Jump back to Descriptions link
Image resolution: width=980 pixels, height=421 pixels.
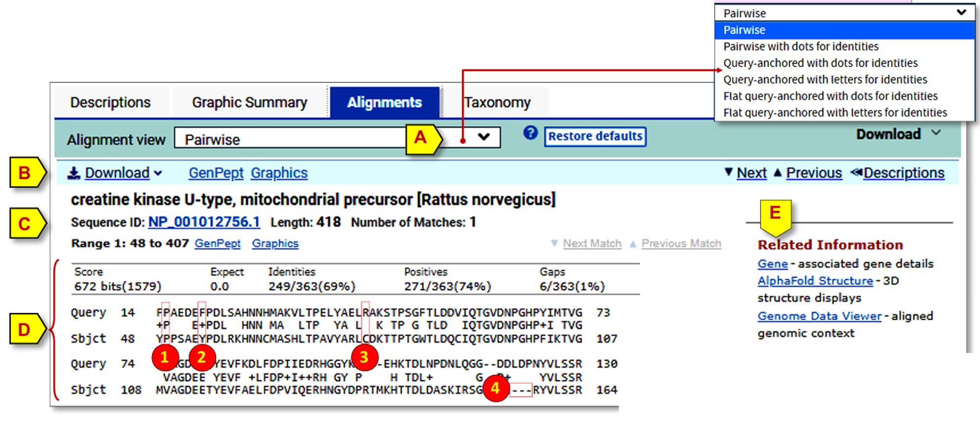[904, 173]
